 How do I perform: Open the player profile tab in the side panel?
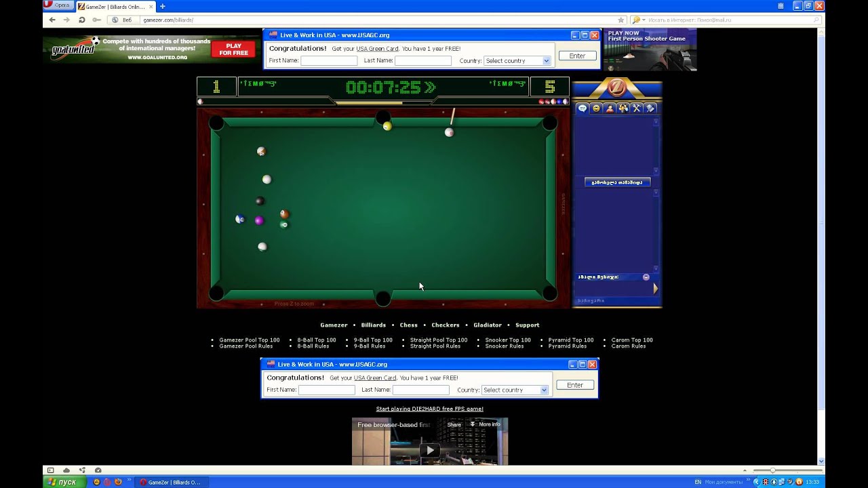(x=610, y=108)
